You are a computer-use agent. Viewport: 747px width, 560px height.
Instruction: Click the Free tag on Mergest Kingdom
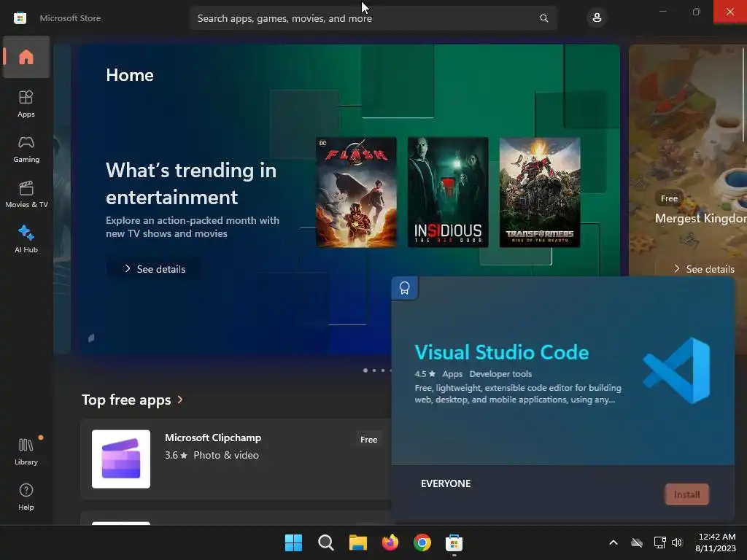pos(670,198)
